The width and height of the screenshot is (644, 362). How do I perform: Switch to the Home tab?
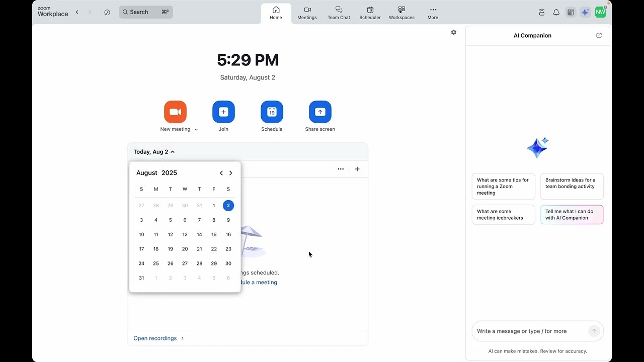coord(276,13)
